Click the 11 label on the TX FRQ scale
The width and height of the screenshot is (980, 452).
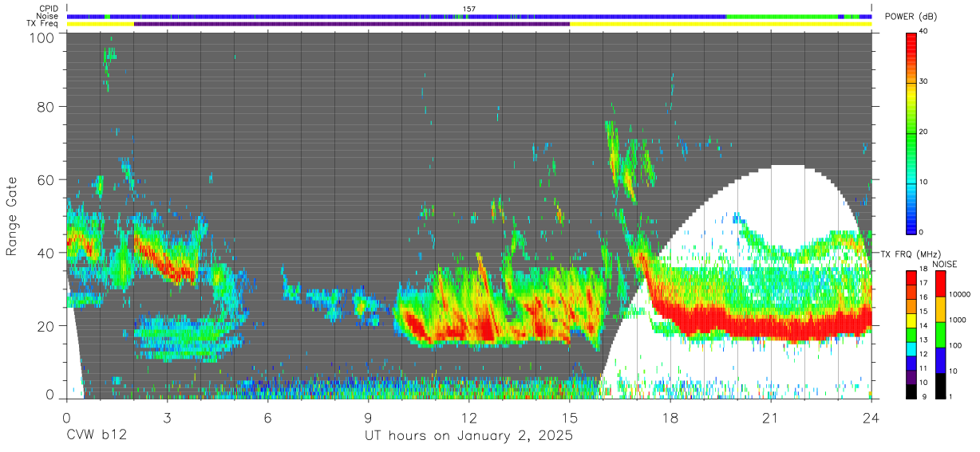[924, 368]
